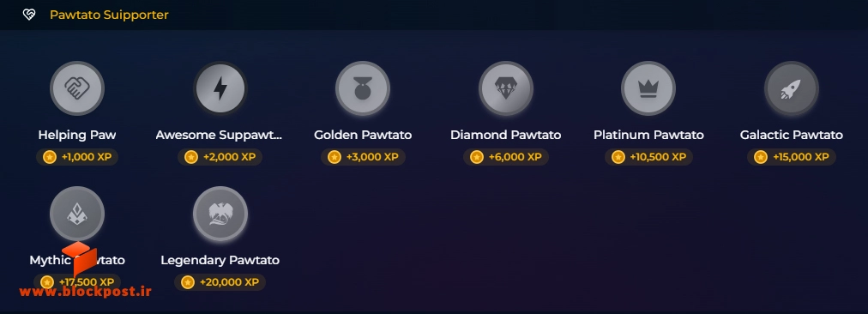The image size is (868, 314).
Task: Click the +1,000 XP reward pill
Action: (77, 157)
